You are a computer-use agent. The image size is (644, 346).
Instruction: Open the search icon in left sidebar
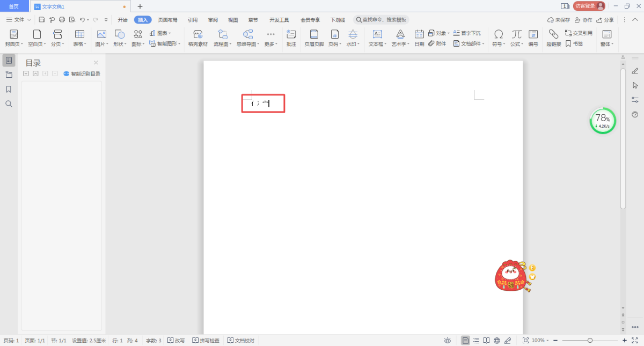[9, 104]
